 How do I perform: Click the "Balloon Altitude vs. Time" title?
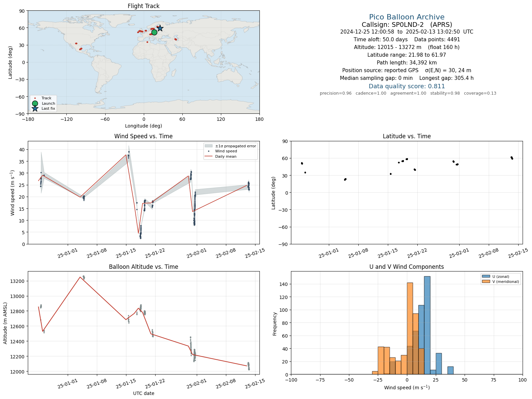[x=143, y=267]
